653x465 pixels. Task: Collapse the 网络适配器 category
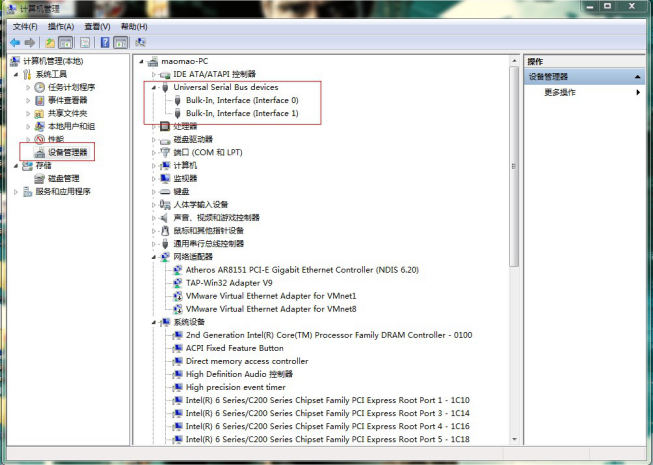tap(154, 257)
